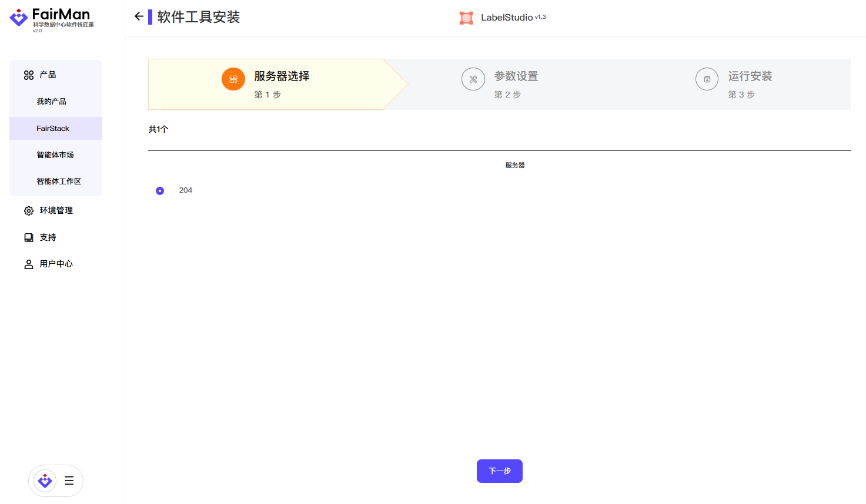Open 智能体工作区 in the sidebar

[x=59, y=182]
